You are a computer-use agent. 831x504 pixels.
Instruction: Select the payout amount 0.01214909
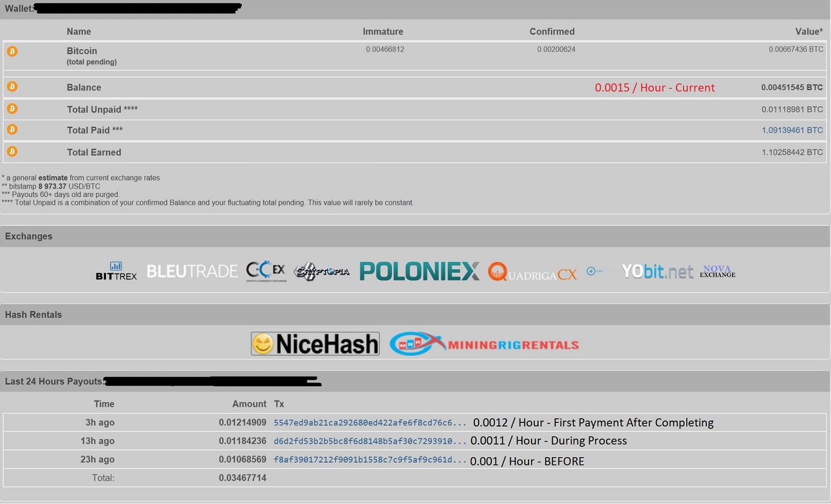242,423
